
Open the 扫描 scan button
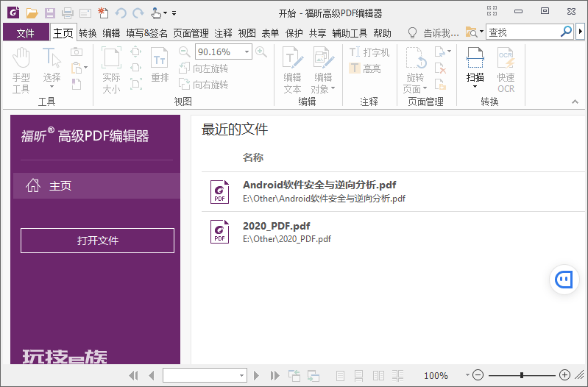click(475, 68)
